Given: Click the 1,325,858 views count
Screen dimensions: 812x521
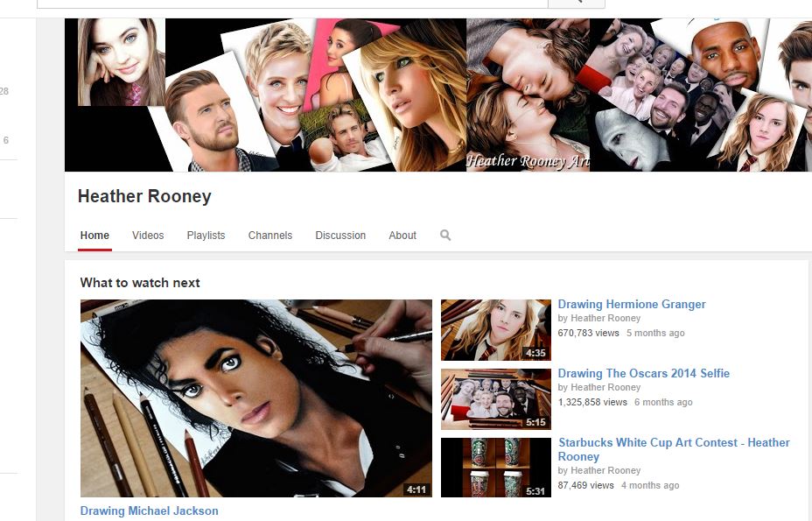Looking at the screenshot, I should tap(592, 402).
